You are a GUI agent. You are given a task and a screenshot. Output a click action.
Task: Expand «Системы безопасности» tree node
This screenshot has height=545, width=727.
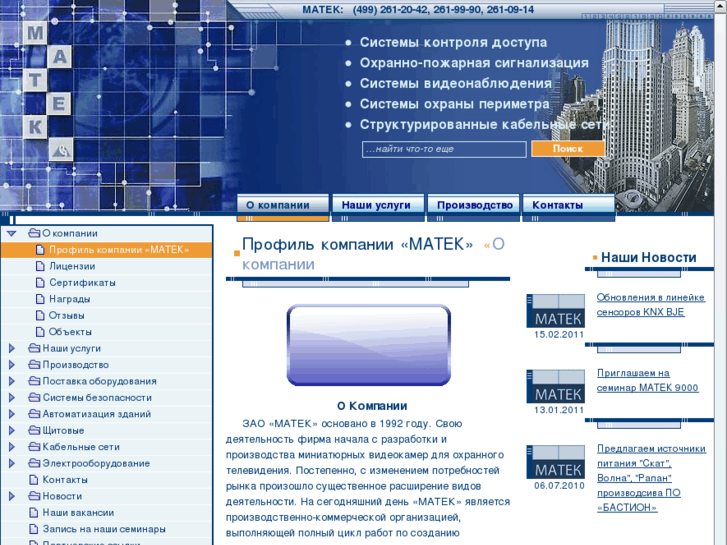click(x=12, y=398)
